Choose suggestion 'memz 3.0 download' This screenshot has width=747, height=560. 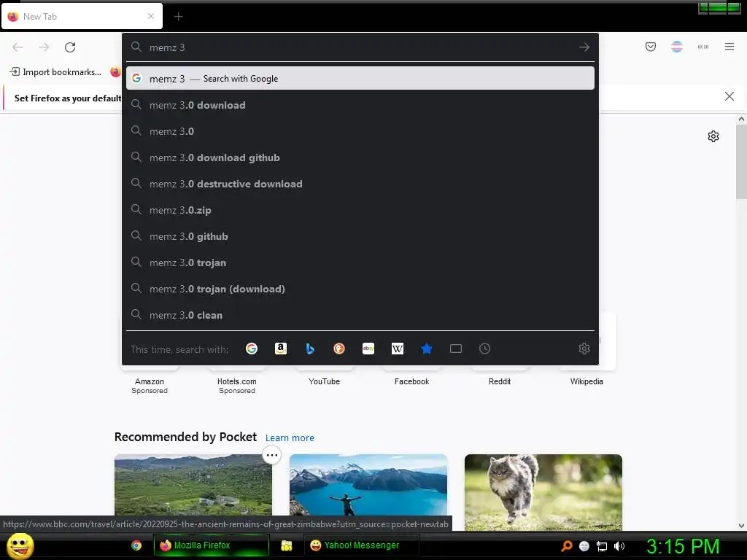[x=360, y=105]
